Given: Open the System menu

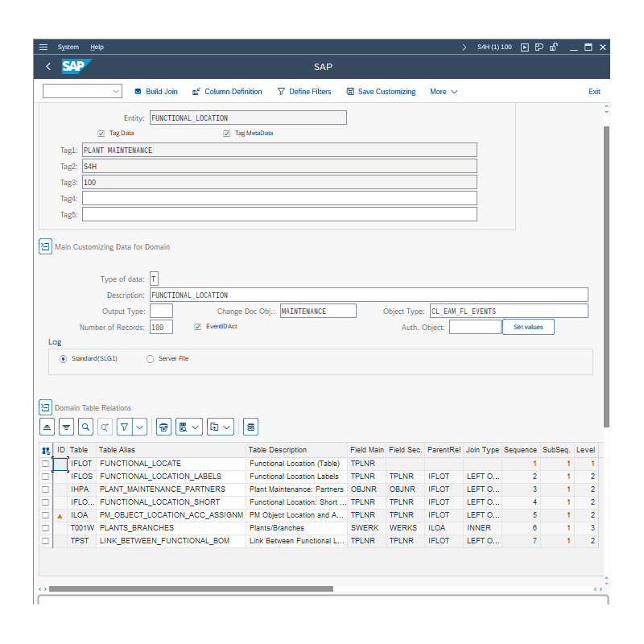Looking at the screenshot, I should pyautogui.click(x=68, y=47).
